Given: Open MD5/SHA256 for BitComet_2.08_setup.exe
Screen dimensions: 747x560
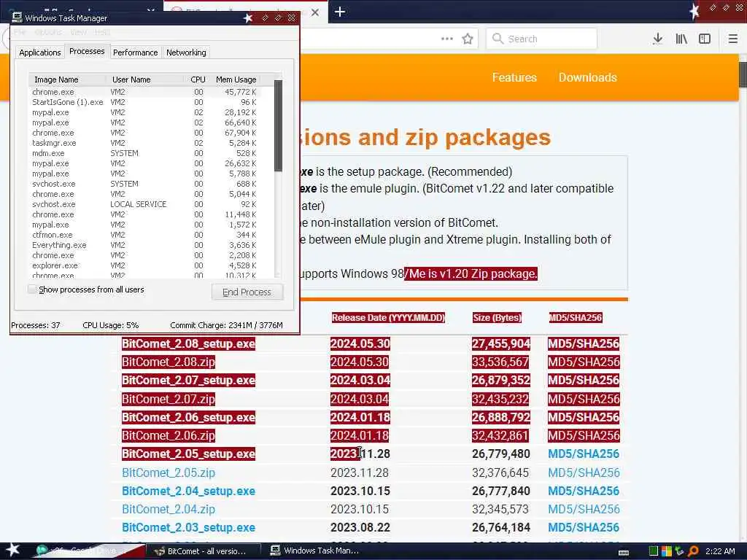Looking at the screenshot, I should (584, 344).
